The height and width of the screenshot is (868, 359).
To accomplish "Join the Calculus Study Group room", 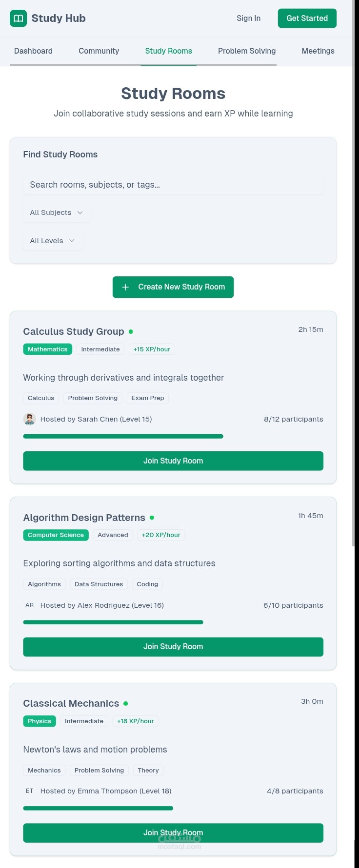I will click(x=173, y=461).
